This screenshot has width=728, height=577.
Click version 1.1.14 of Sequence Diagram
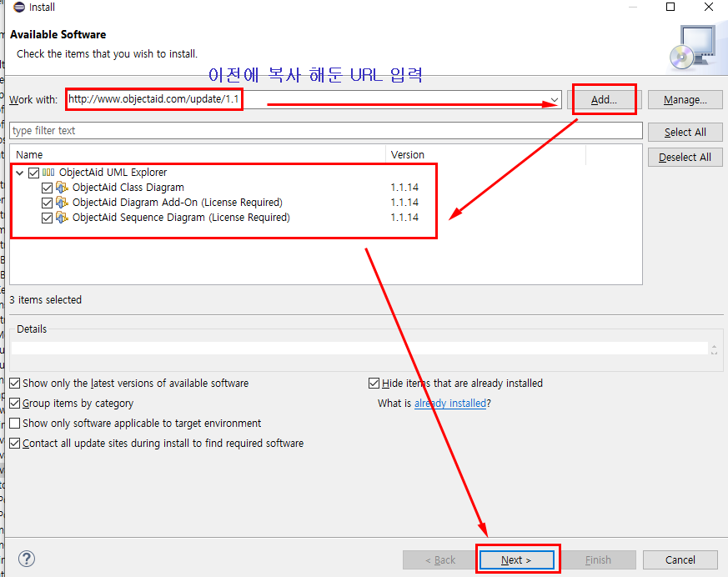(404, 218)
